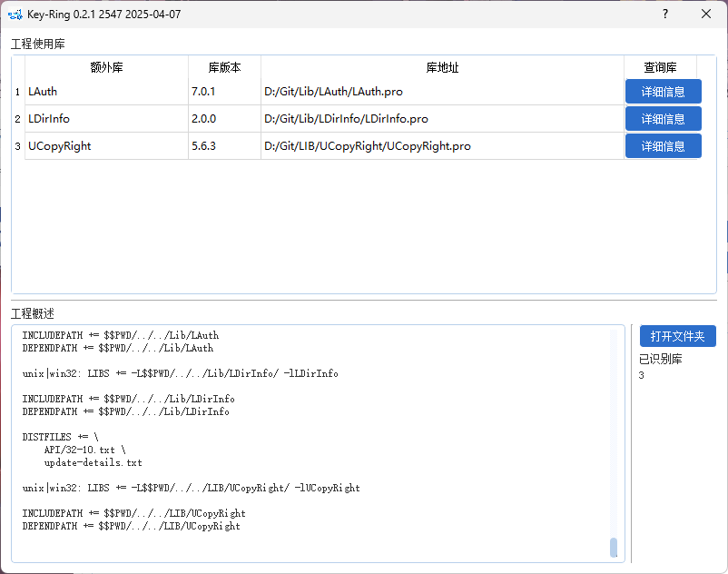Select row header number 3
The image size is (728, 574).
click(x=17, y=146)
